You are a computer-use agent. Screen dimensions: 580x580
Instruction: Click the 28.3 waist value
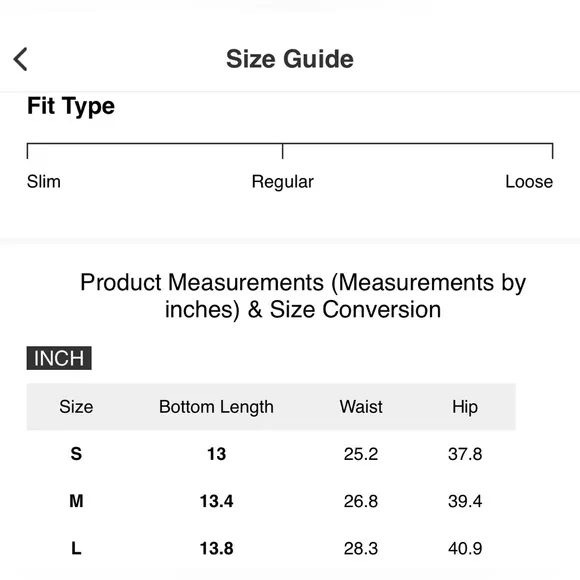point(361,548)
